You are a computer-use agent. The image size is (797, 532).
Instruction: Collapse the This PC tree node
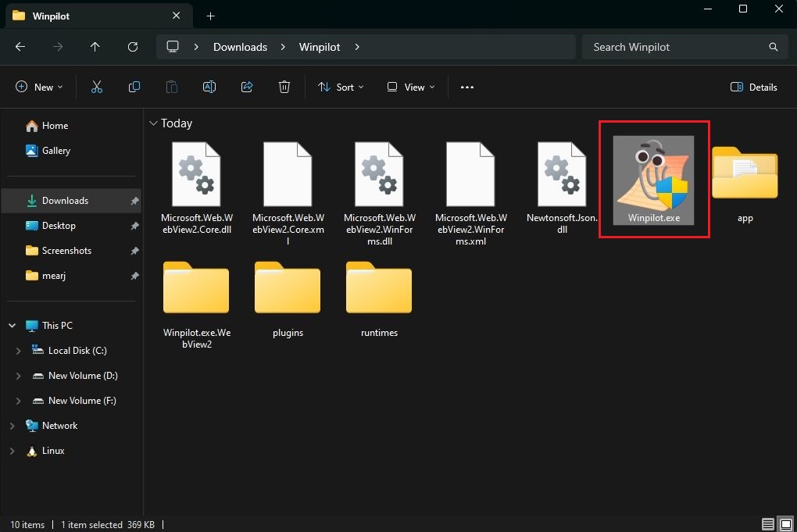point(13,326)
